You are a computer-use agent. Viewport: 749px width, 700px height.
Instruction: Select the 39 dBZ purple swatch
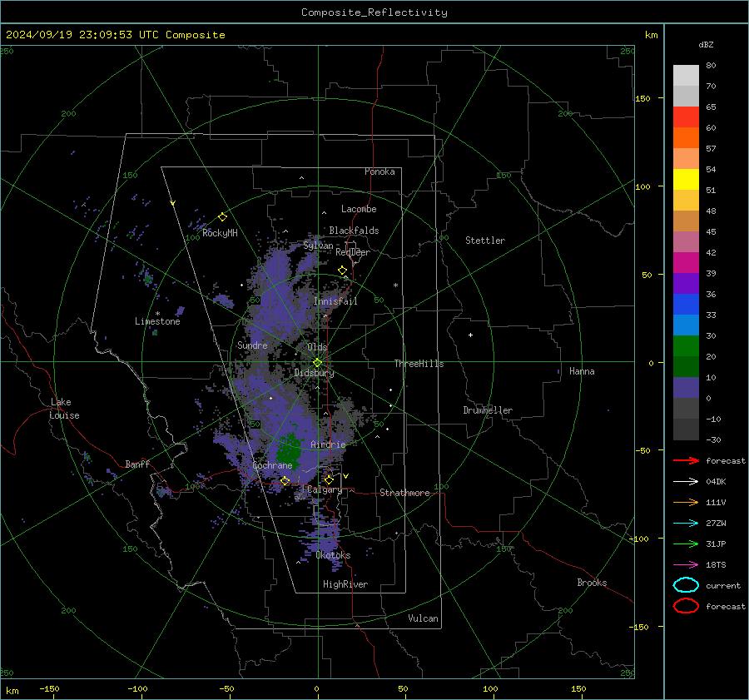(x=686, y=284)
